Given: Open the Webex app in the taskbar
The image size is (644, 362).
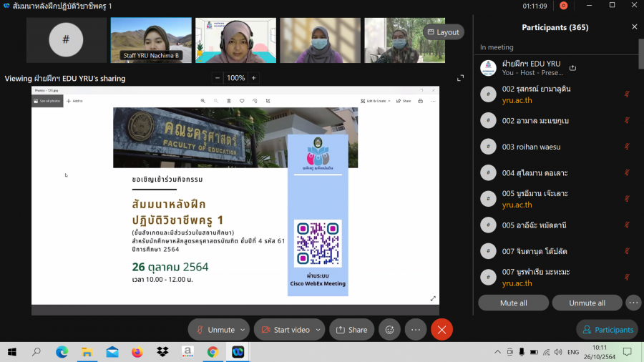Looking at the screenshot, I should [x=238, y=352].
